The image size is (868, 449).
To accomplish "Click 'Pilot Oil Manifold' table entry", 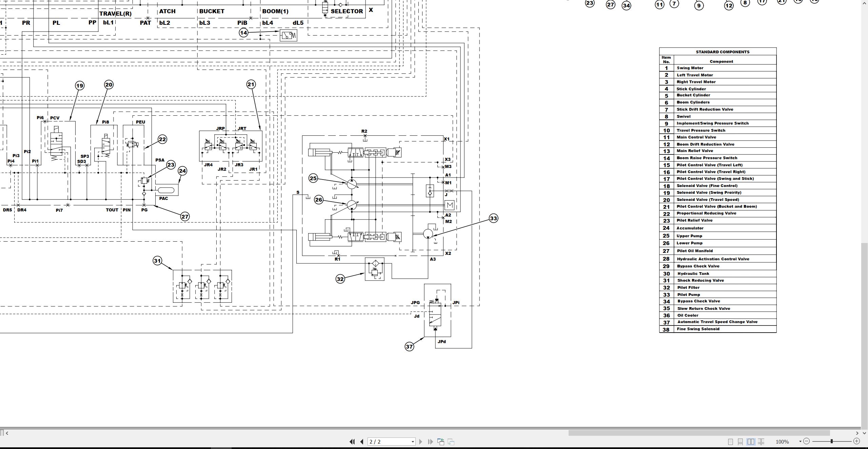I will tap(695, 251).
